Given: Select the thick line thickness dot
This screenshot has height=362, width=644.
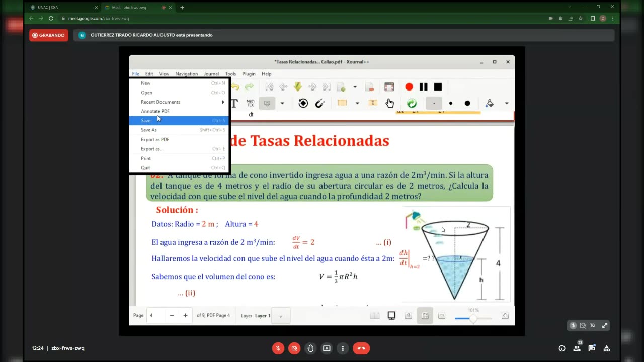Looking at the screenshot, I should click(467, 103).
